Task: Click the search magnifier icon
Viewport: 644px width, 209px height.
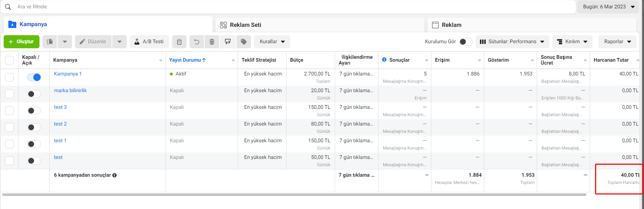Action: pyautogui.click(x=8, y=7)
